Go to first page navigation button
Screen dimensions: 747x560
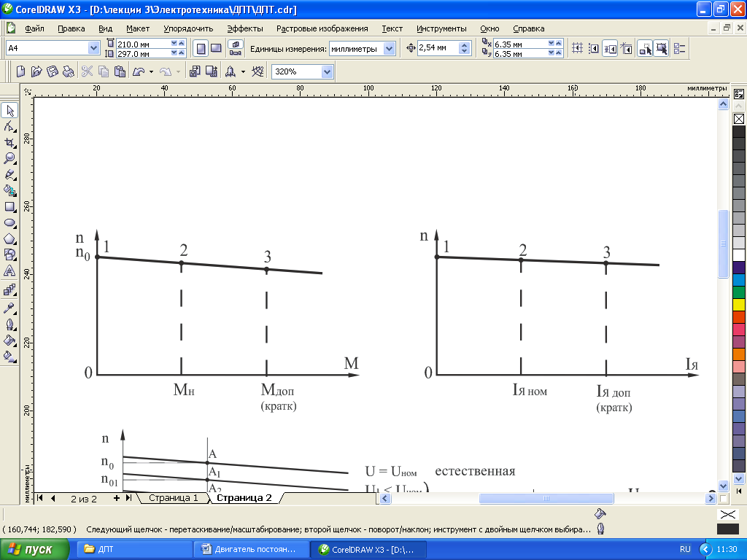coord(39,498)
